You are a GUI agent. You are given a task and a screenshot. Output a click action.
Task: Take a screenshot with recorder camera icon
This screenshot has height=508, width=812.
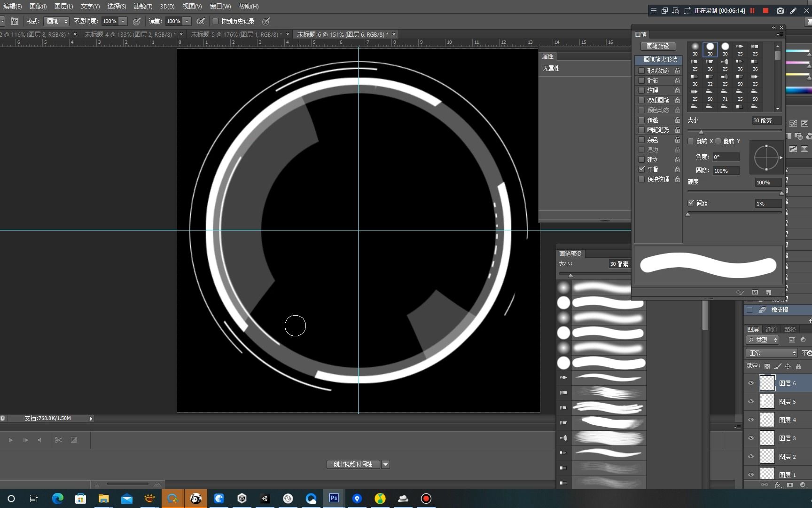click(x=780, y=10)
